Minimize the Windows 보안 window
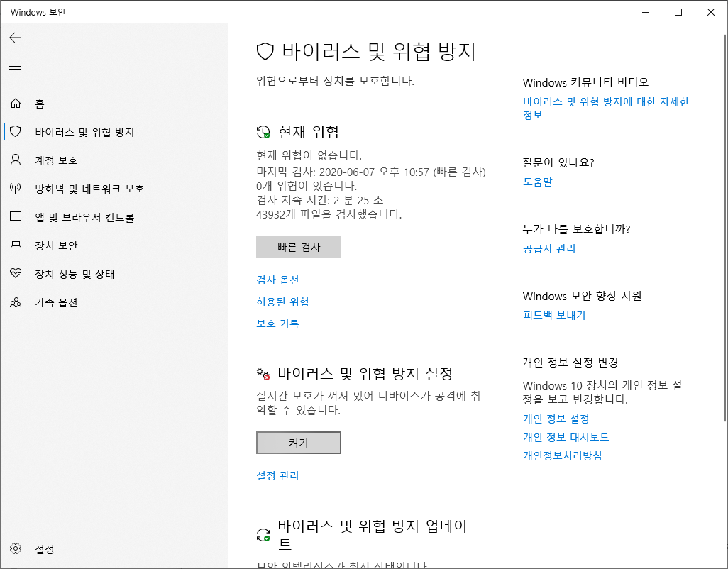This screenshot has height=569, width=728. click(x=646, y=12)
